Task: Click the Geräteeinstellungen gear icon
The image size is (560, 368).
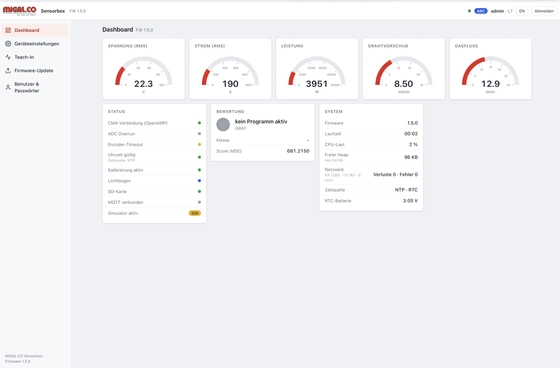Action: (x=8, y=44)
